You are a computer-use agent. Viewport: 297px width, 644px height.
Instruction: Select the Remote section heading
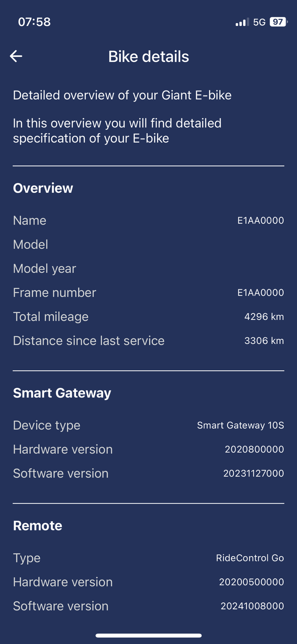coord(37,525)
